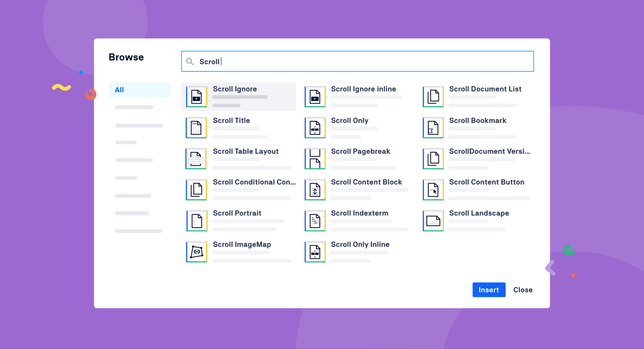Choose the Scroll Table Layout icon
The image size is (644, 349).
[196, 159]
